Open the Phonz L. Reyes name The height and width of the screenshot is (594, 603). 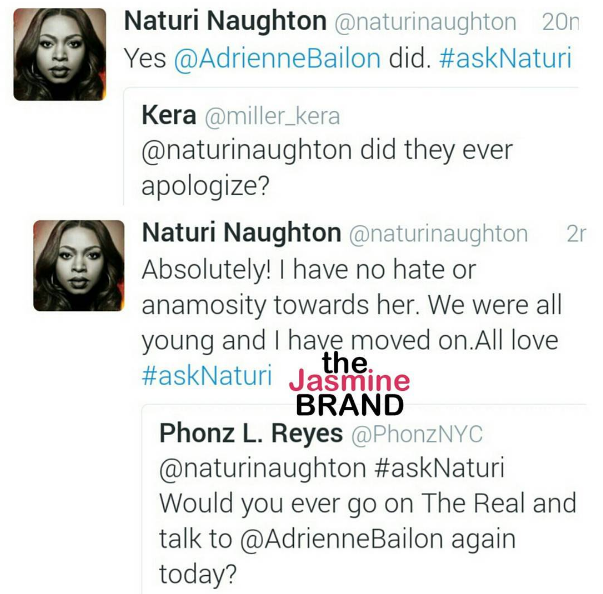pyautogui.click(x=251, y=433)
